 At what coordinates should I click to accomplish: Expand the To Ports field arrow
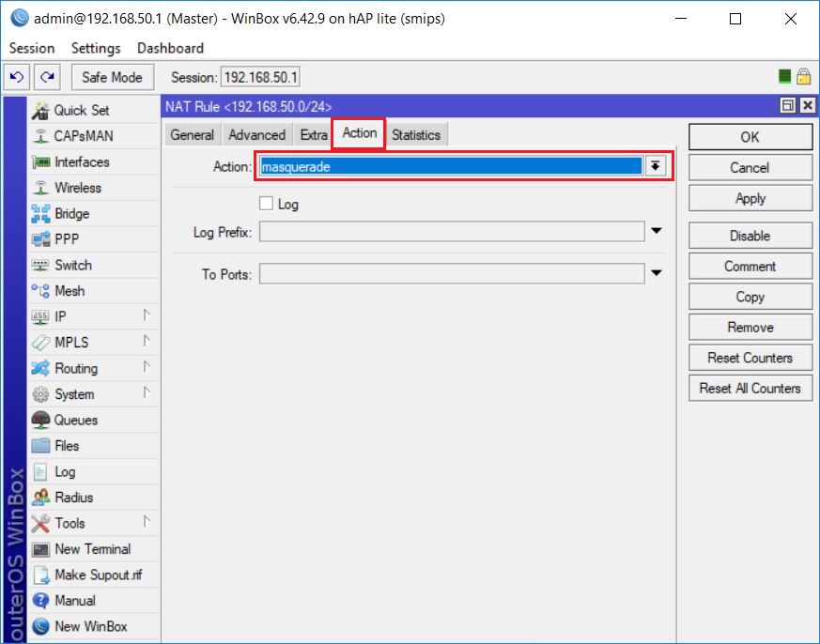point(657,273)
